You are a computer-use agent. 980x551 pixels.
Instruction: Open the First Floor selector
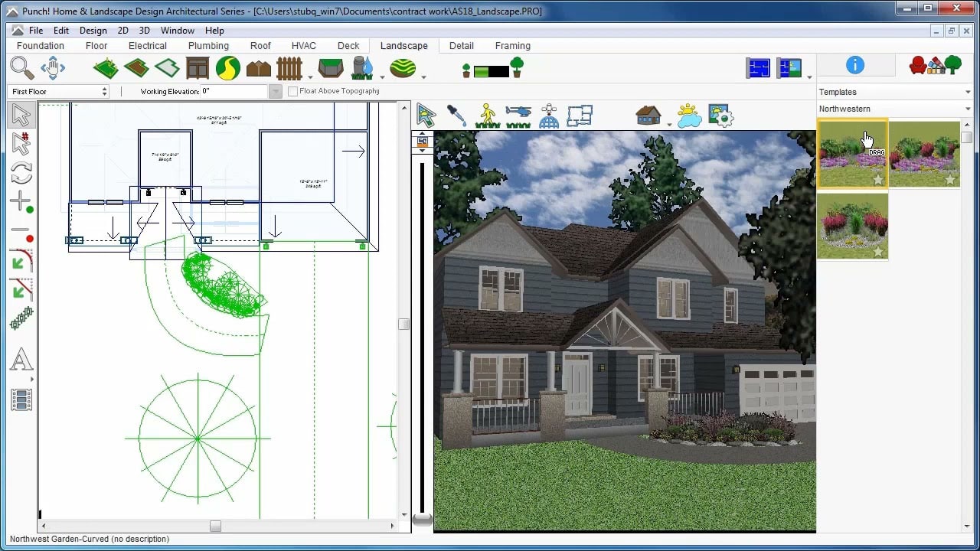(59, 91)
